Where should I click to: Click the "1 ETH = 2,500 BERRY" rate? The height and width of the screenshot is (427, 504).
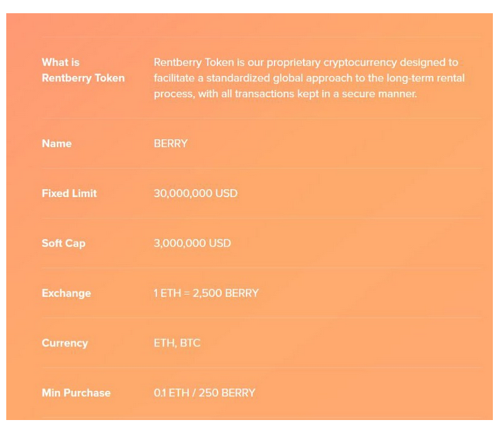coord(206,293)
